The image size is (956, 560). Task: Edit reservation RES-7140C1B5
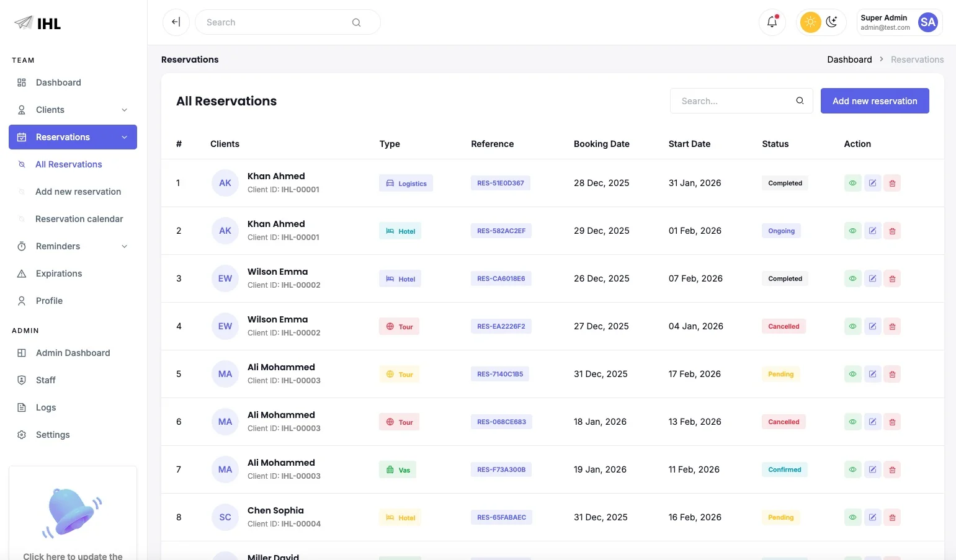(873, 374)
